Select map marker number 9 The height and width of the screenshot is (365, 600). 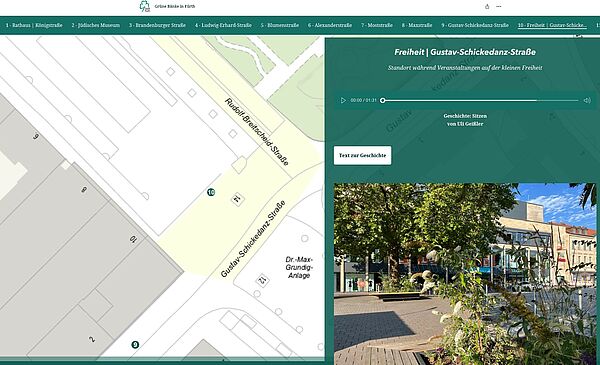coord(135,345)
